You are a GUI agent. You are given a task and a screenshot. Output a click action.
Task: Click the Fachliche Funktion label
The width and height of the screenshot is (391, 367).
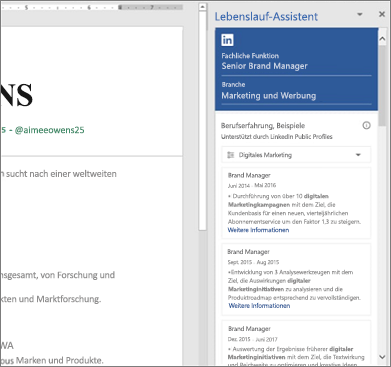coord(250,56)
